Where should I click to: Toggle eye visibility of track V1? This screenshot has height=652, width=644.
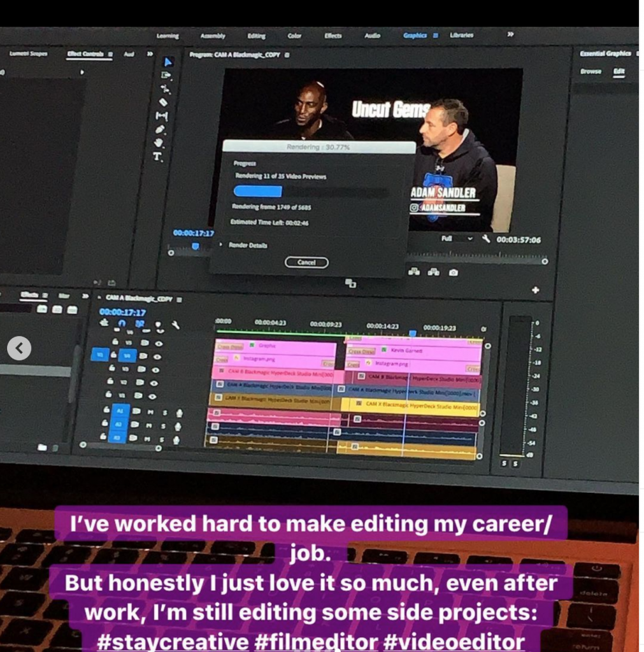pos(152,397)
